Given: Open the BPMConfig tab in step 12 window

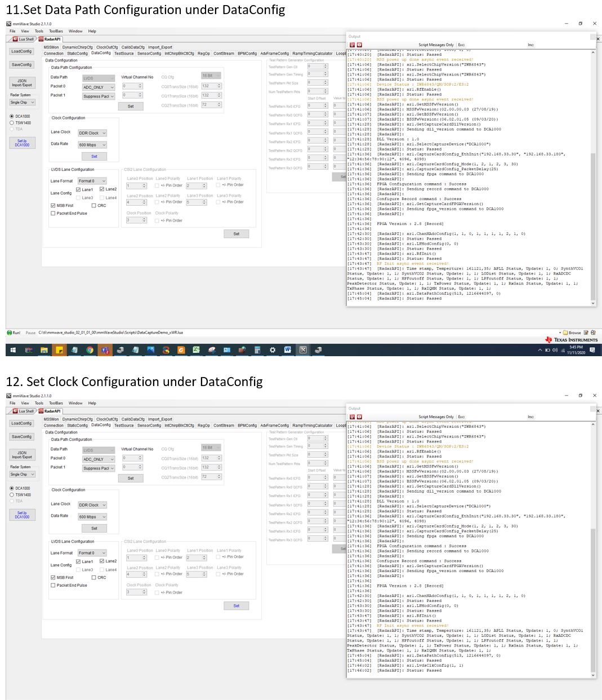Looking at the screenshot, I should click(247, 426).
